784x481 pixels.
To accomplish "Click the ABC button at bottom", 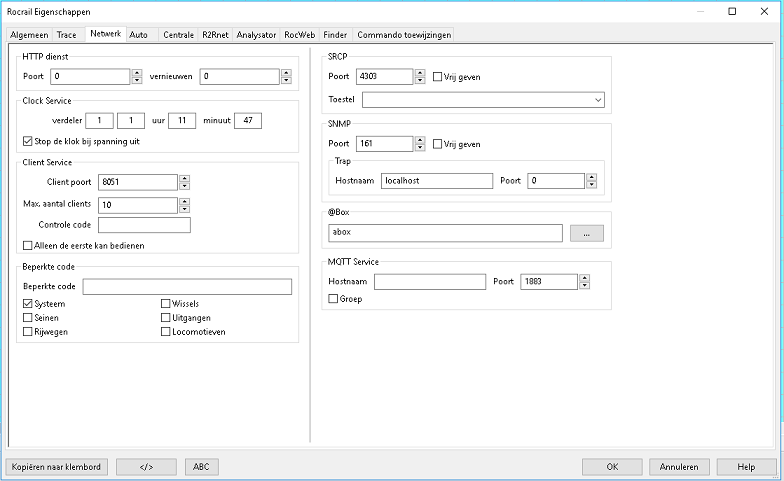I will [201, 466].
